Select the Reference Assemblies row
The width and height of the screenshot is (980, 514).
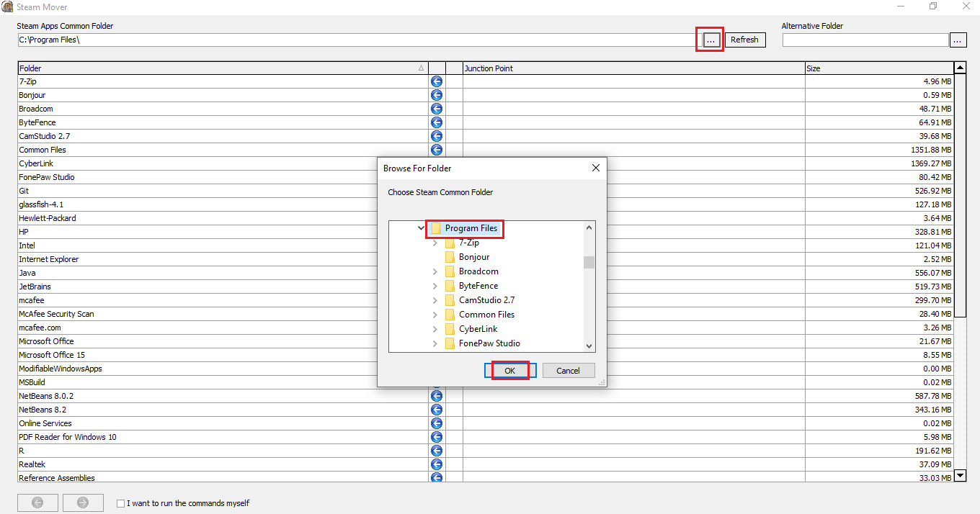tap(223, 478)
